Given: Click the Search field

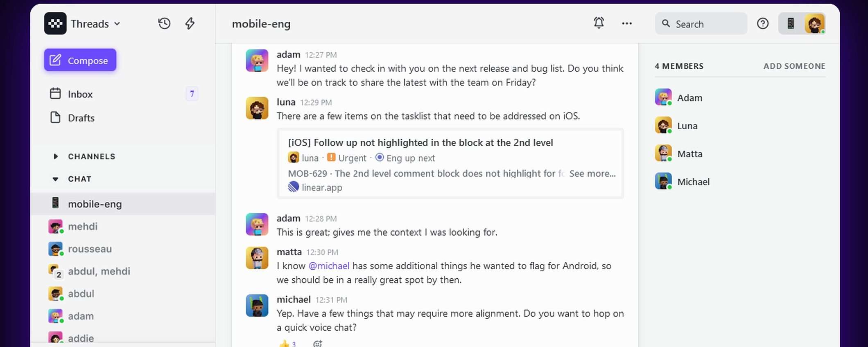Looking at the screenshot, I should 701,24.
